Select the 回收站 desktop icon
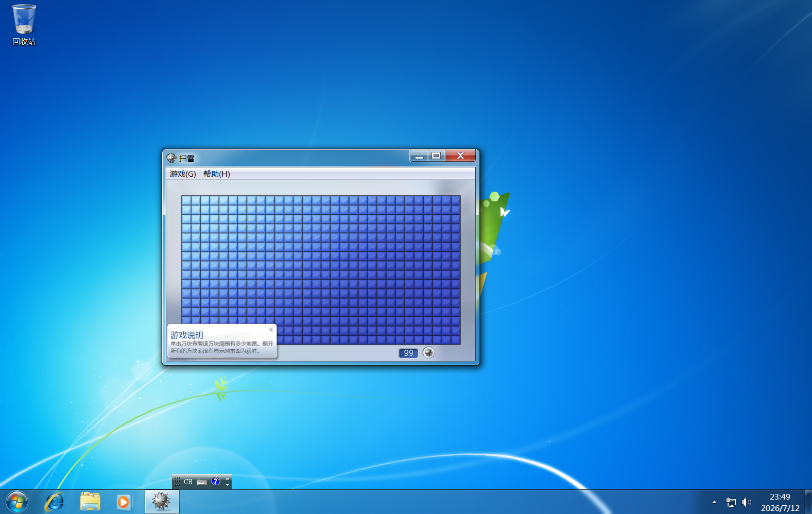This screenshot has height=514, width=812. [x=24, y=25]
